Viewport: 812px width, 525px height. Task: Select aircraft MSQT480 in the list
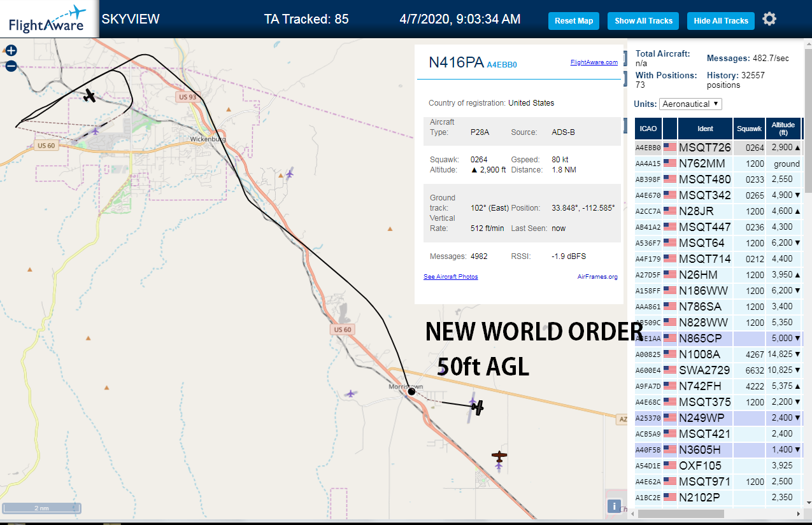click(x=718, y=179)
